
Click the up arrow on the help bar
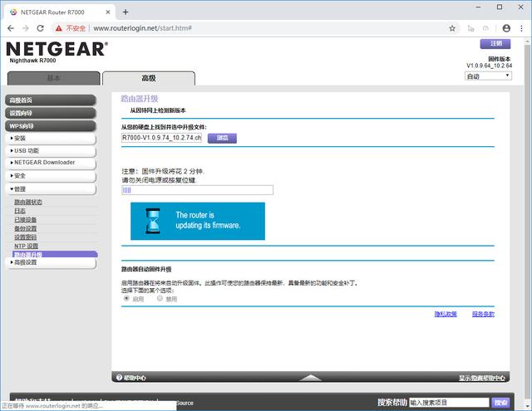pos(310,378)
